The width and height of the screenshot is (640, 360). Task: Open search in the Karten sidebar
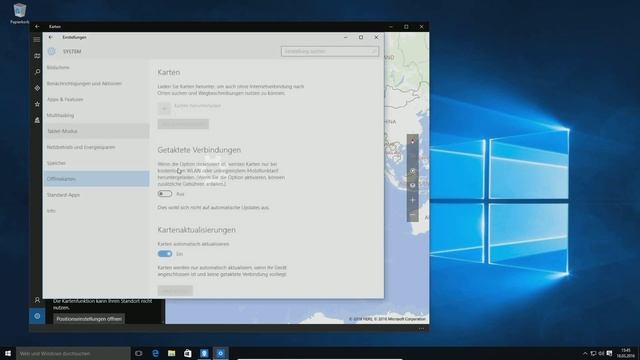click(37, 72)
